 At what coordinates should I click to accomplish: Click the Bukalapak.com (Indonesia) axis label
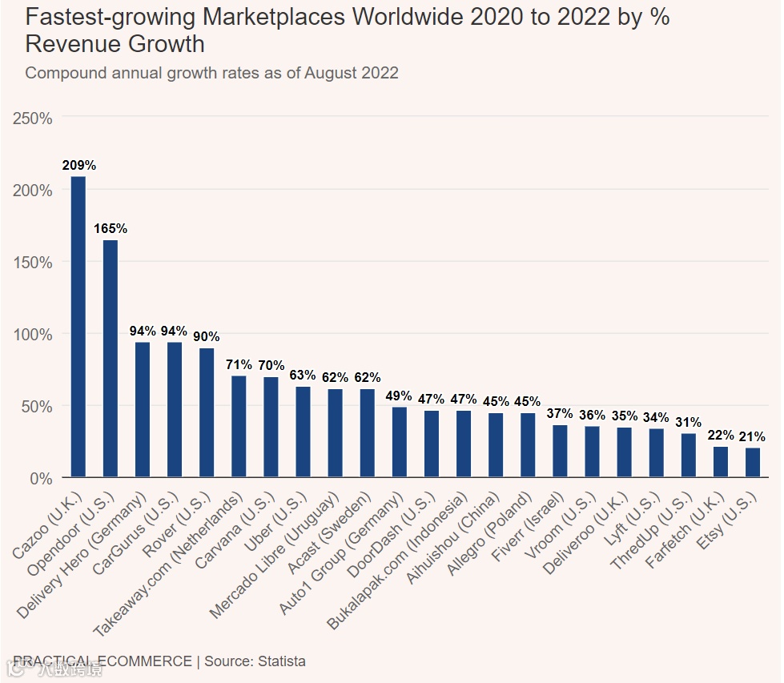point(397,560)
